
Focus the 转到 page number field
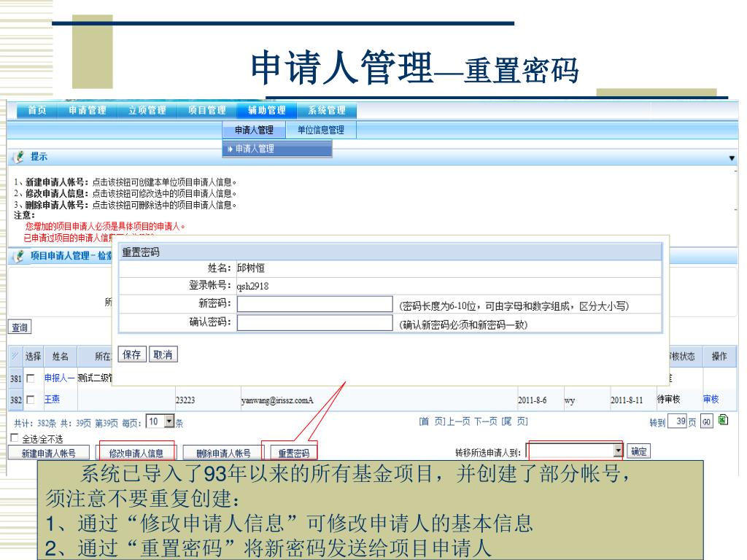click(x=677, y=421)
